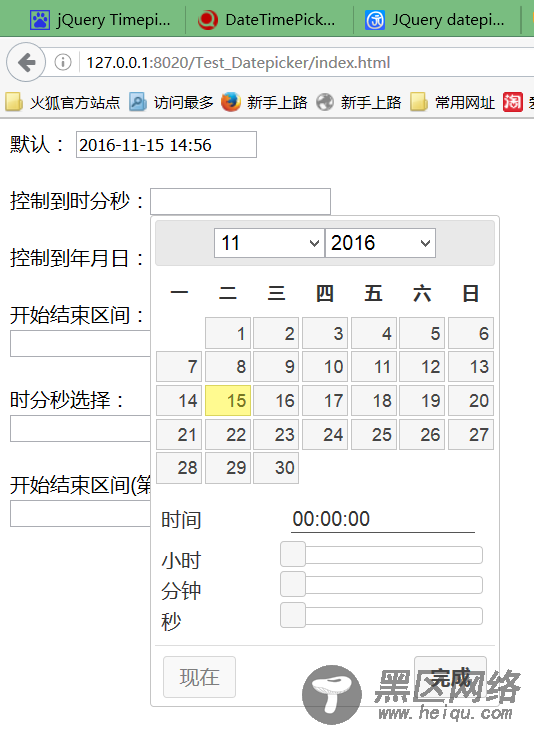Click the 开始结束区间 input field

(x=80, y=344)
